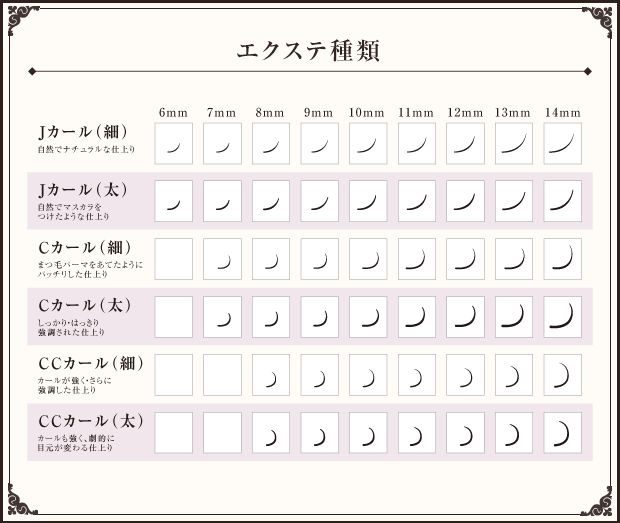
Task: Click the 14mm column header
Action: pos(563,111)
